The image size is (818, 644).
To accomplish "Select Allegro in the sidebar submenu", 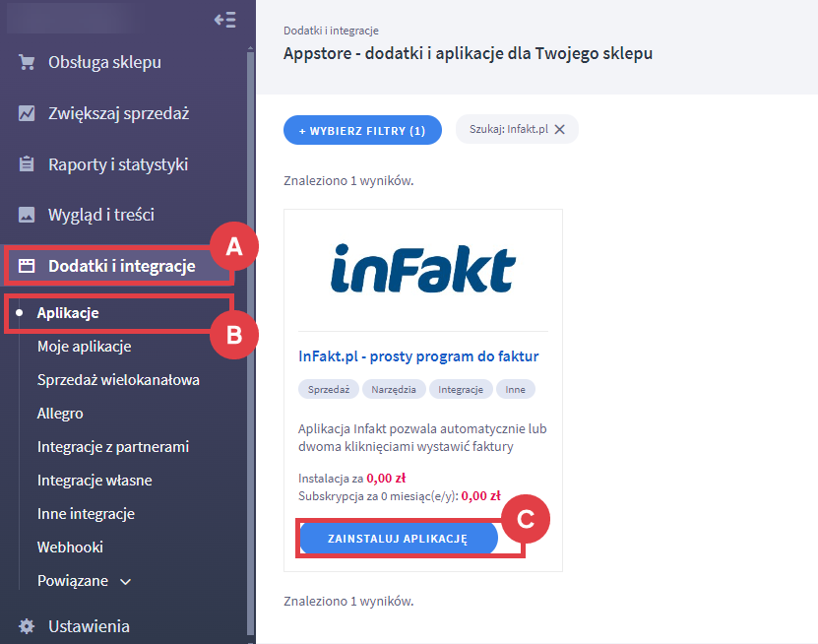I will pyautogui.click(x=60, y=414).
